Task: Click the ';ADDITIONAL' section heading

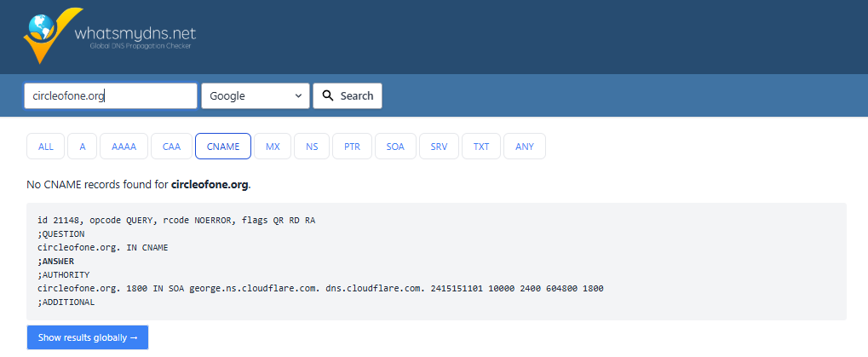Action: pyautogui.click(x=66, y=302)
